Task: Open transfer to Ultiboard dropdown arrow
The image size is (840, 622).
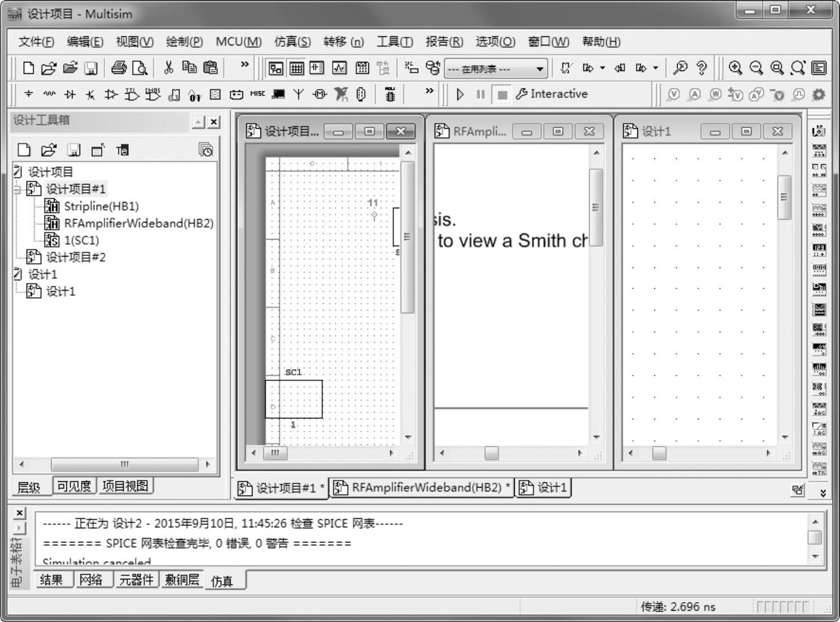Action: (603, 68)
